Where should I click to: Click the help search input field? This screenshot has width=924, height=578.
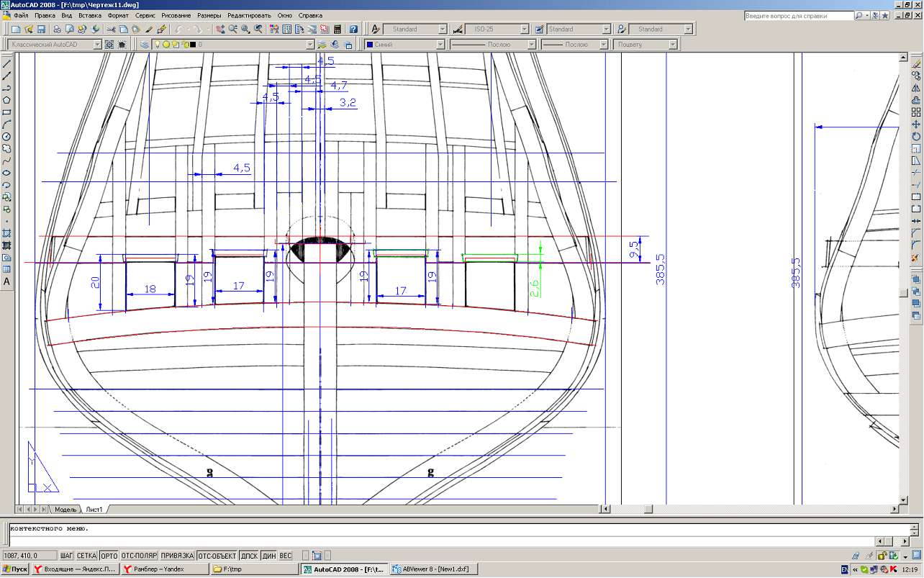coord(798,15)
